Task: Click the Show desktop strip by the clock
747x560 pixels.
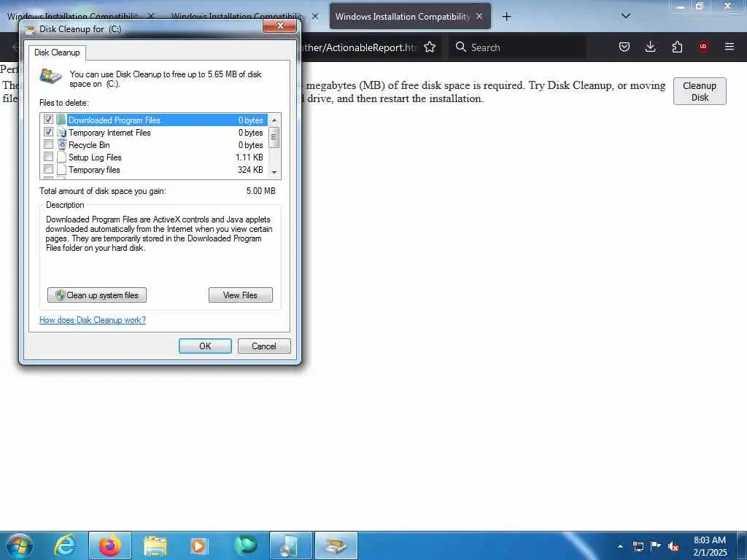Action: tap(743, 545)
